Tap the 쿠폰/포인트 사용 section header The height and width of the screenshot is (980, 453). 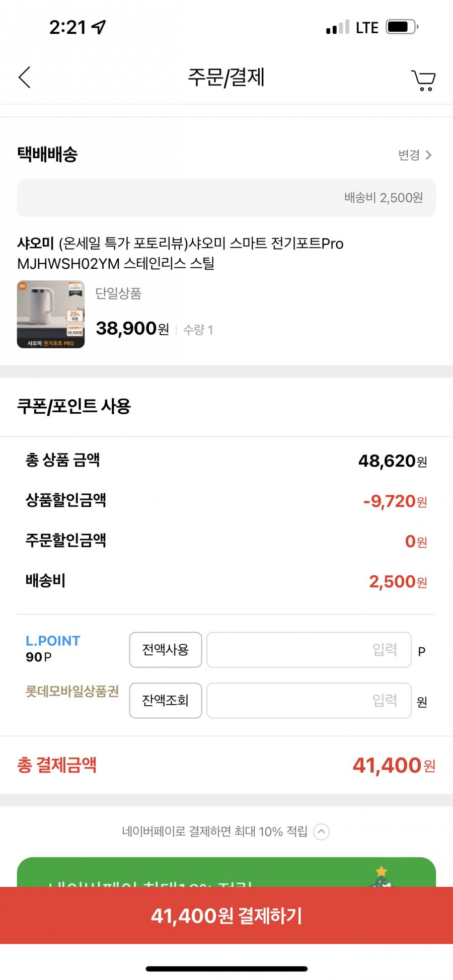click(x=74, y=406)
